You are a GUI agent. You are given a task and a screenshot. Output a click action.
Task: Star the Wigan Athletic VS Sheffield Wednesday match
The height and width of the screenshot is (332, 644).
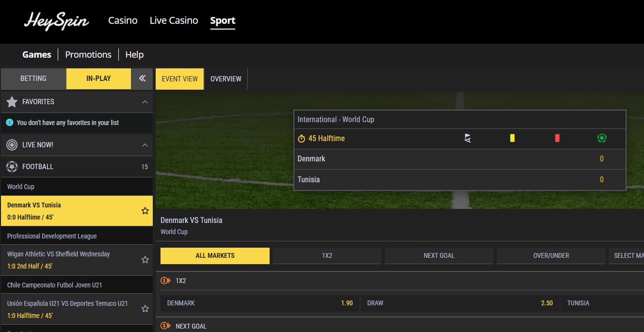pos(145,260)
